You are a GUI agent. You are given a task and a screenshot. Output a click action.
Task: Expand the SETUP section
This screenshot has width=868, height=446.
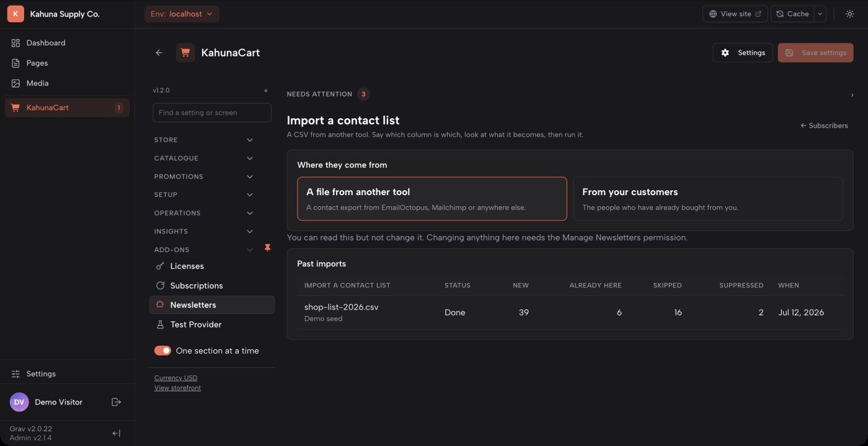[203, 195]
